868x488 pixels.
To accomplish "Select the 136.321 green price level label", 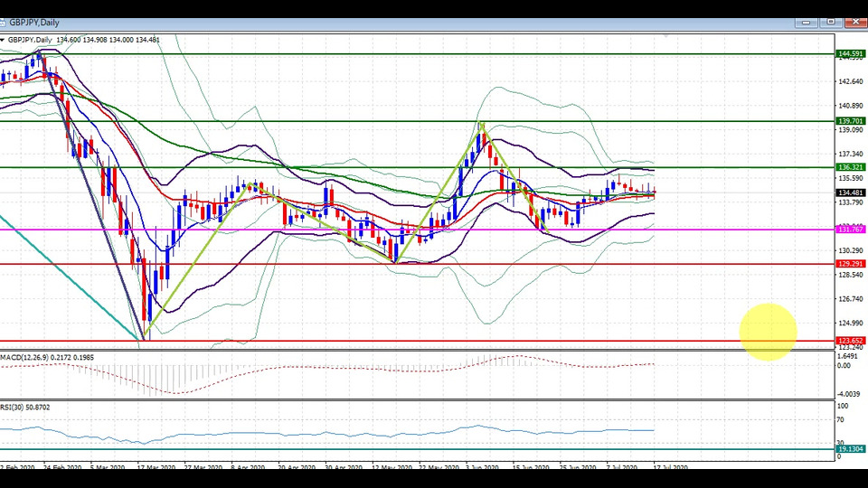I will pos(850,167).
